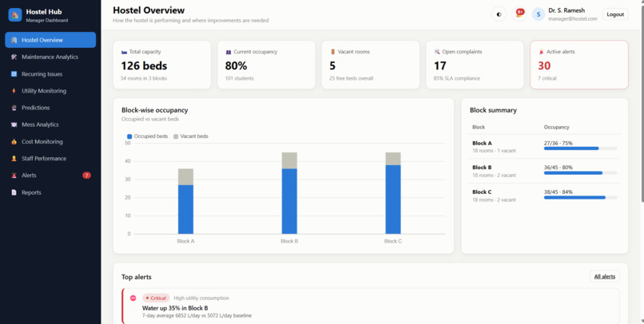The height and width of the screenshot is (324, 644).
Task: Click the Staff Performance person icon
Action: (x=14, y=159)
